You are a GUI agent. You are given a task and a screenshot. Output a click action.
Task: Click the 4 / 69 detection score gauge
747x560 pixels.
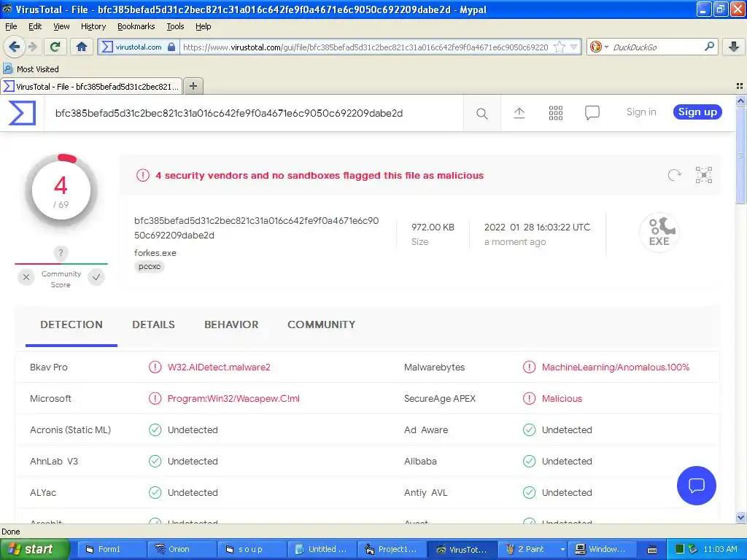[x=61, y=190]
